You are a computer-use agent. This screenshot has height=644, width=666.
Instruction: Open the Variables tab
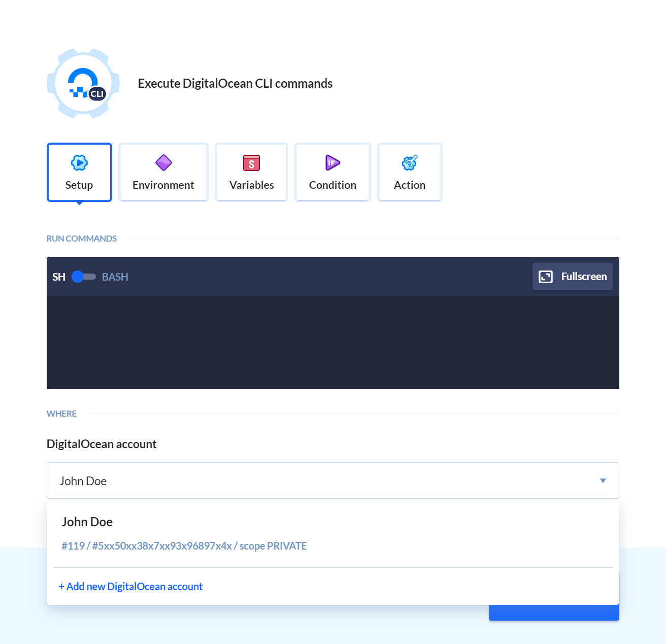pos(252,172)
